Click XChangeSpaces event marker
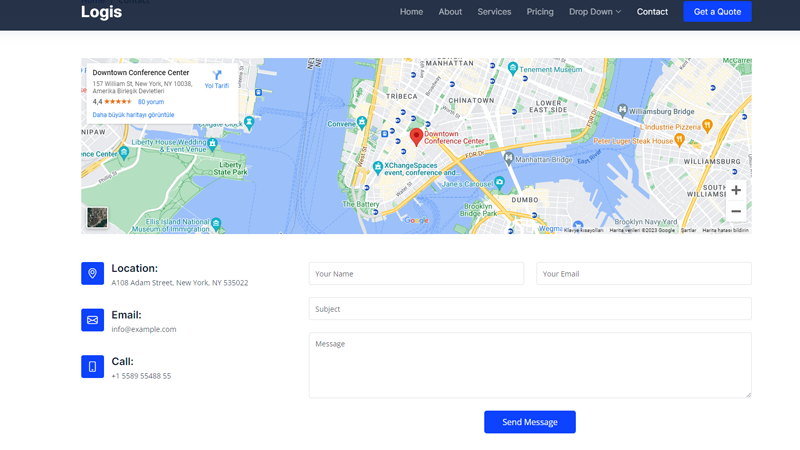 [378, 167]
